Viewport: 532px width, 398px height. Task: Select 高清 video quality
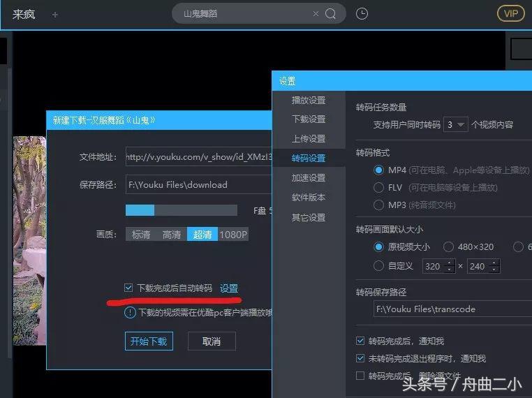tap(172, 234)
